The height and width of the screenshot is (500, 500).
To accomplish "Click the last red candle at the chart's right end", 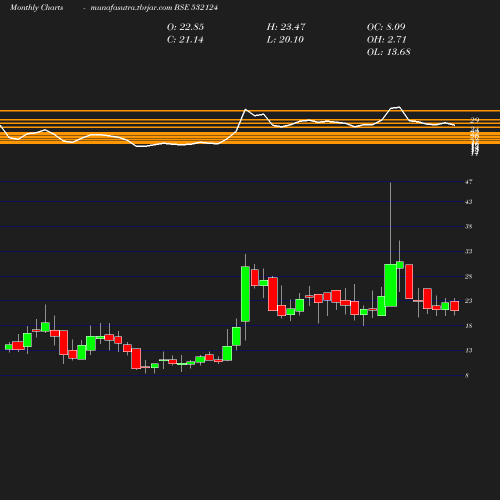I will click(x=455, y=306).
